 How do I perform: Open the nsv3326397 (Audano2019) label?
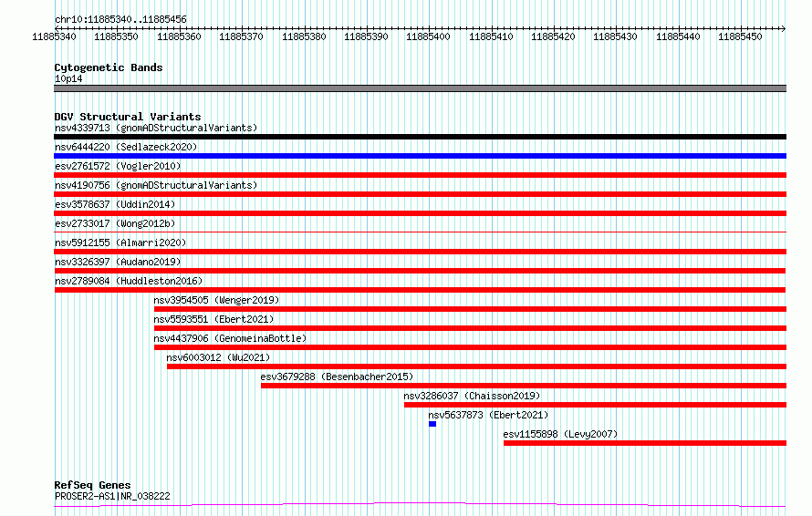coord(118,262)
